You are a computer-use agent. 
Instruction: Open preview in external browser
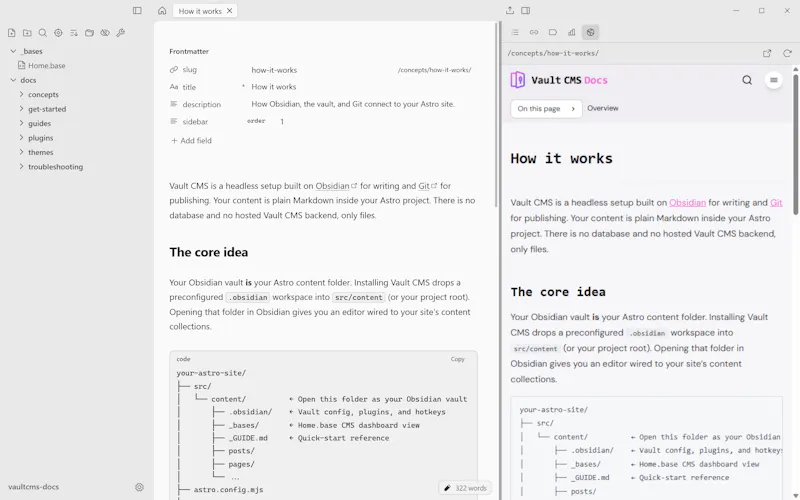point(767,53)
